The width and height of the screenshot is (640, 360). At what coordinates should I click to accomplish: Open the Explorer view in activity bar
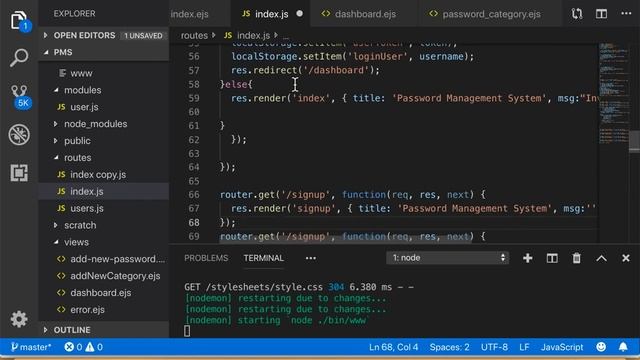(x=19, y=20)
